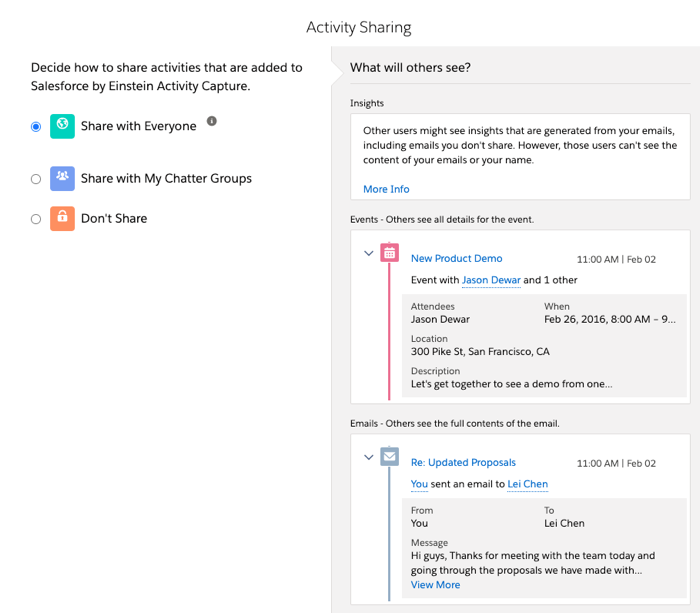700x613 pixels.
Task: Click the You sender link
Action: click(419, 484)
